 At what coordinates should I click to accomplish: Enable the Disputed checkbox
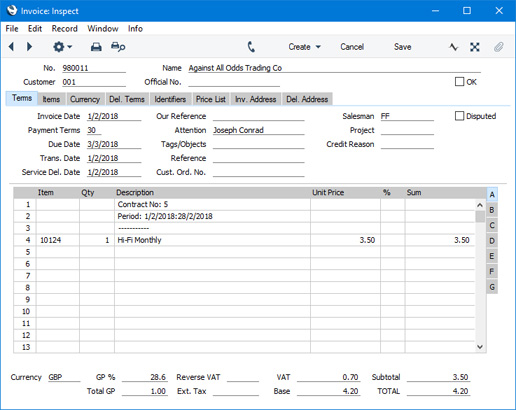point(459,116)
